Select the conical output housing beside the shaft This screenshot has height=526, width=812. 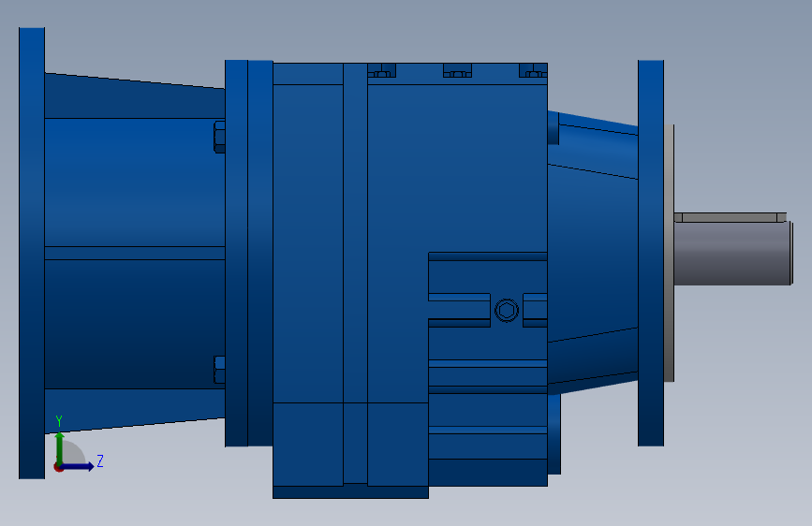(593, 253)
